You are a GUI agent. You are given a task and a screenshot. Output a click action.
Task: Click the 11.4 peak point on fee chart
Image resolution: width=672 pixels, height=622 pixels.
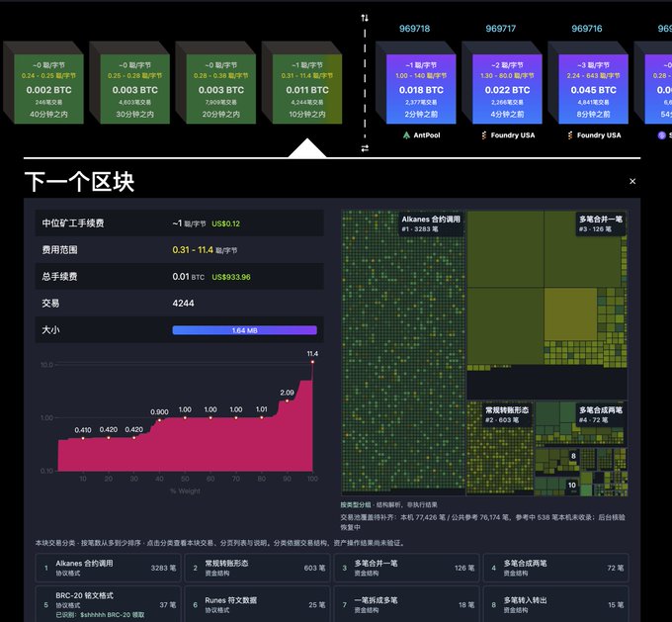[312, 362]
